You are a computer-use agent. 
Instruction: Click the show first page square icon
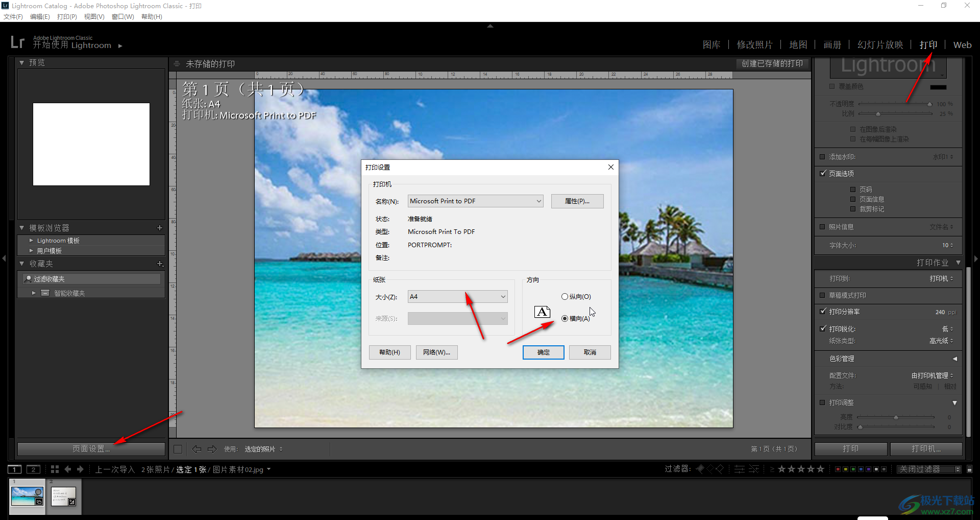tap(178, 449)
